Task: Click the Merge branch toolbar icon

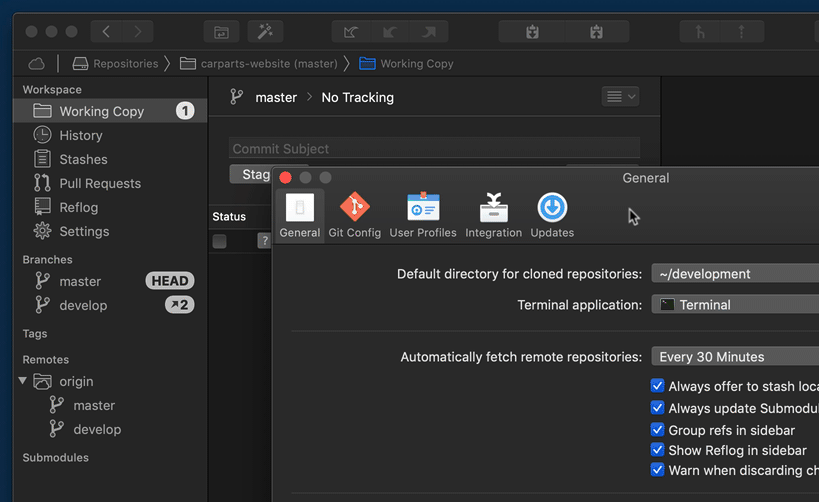Action: pos(700,32)
